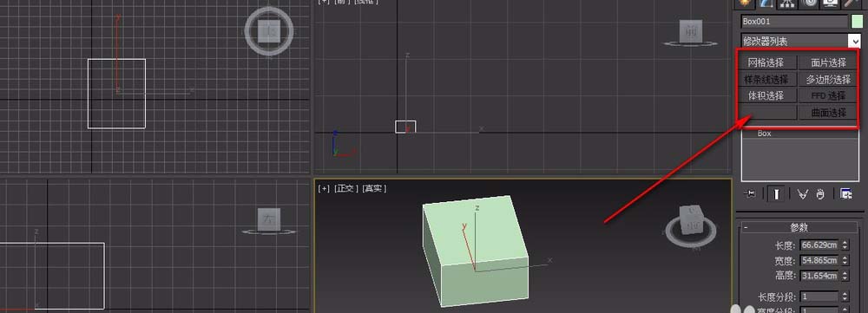This screenshot has width=868, height=313.
Task: Click the 长度分段 spinner arrows
Action: click(x=845, y=297)
